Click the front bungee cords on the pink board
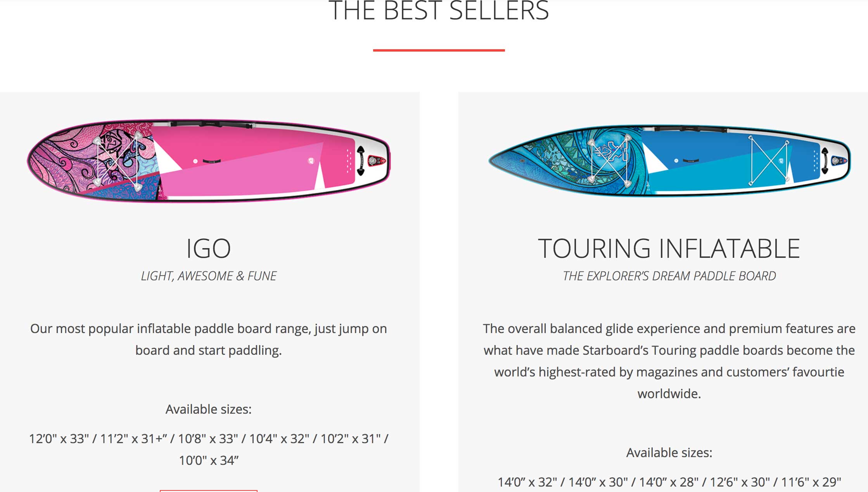868x492 pixels. [x=118, y=161]
